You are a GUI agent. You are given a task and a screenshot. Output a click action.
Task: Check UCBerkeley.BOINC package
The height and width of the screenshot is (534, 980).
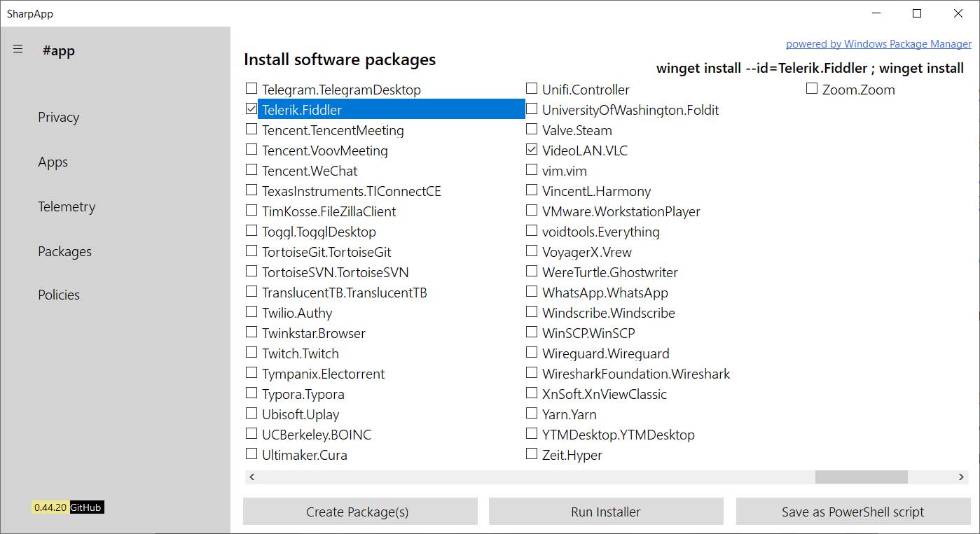[x=251, y=434]
